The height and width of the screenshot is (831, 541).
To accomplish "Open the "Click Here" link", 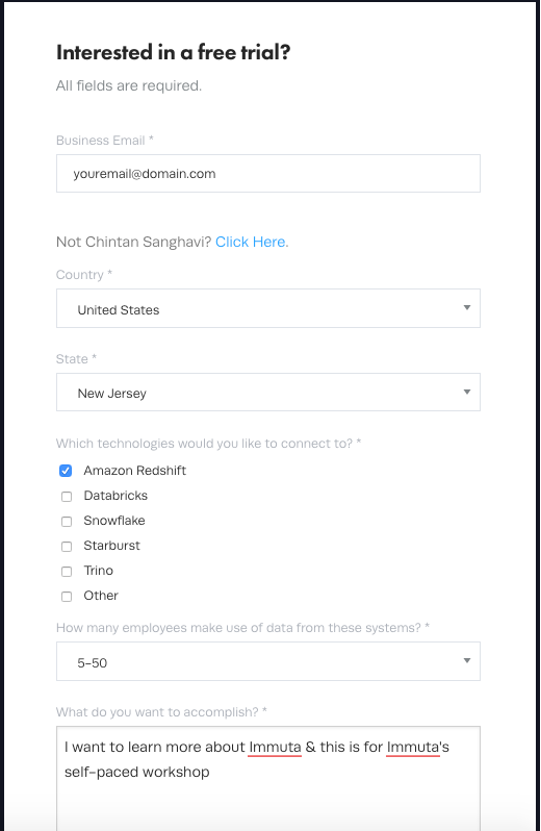I will [252, 242].
